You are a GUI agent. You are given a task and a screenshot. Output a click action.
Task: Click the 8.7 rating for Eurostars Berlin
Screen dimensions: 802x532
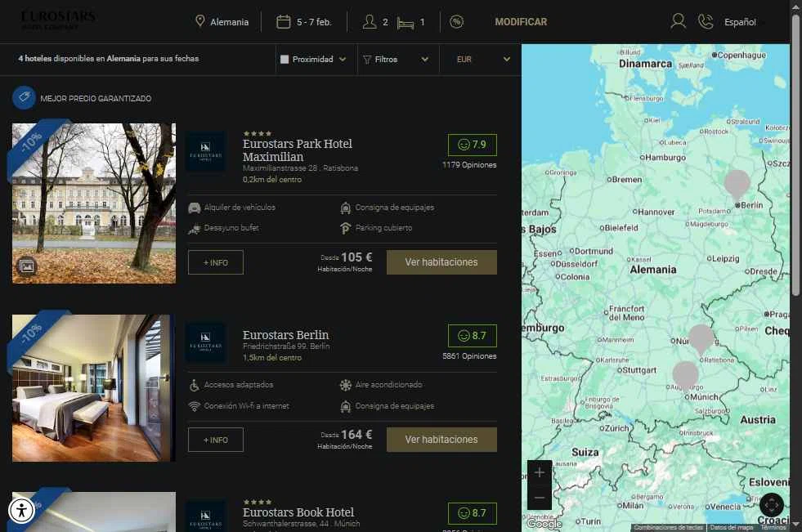[472, 336]
